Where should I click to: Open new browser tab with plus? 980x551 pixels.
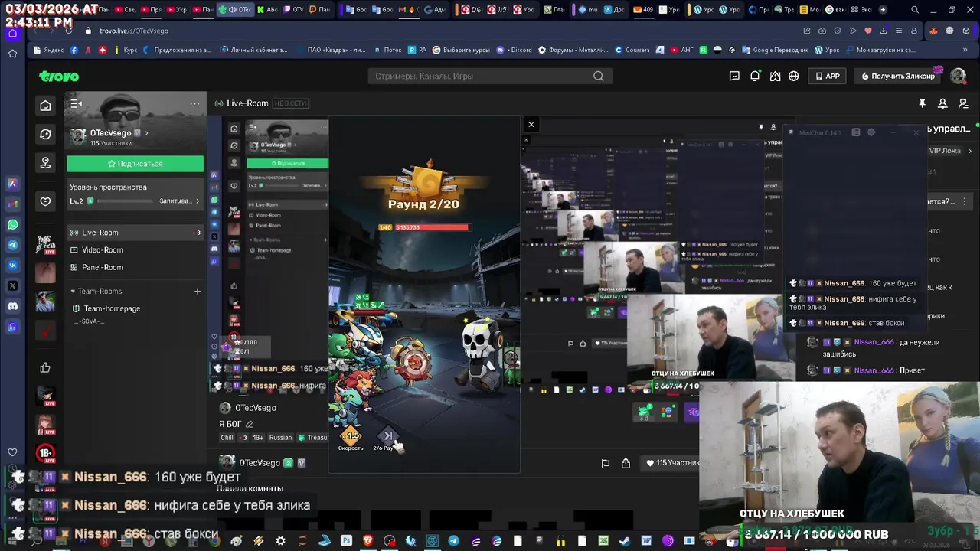tap(883, 10)
